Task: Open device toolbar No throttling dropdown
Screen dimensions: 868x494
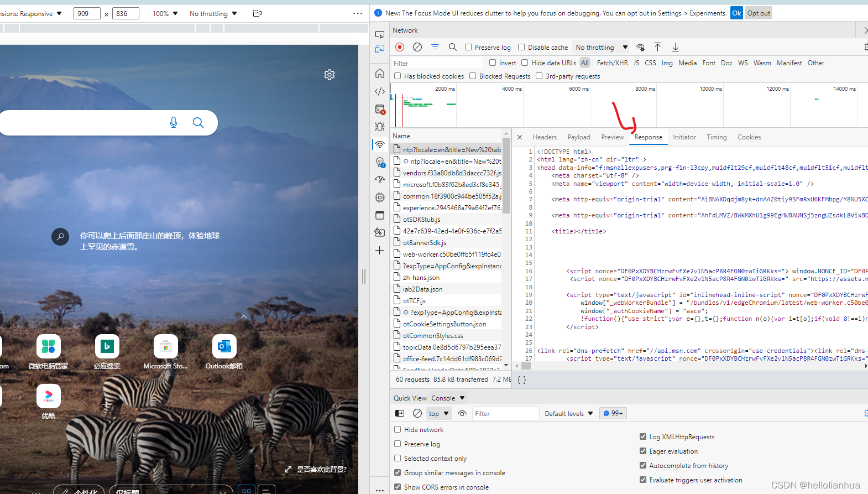Action: (x=213, y=13)
